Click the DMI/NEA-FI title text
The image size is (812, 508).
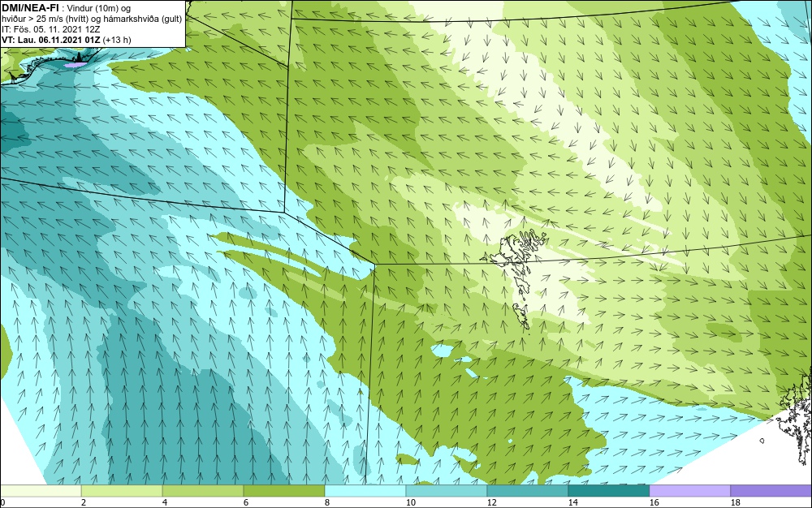tap(30, 8)
